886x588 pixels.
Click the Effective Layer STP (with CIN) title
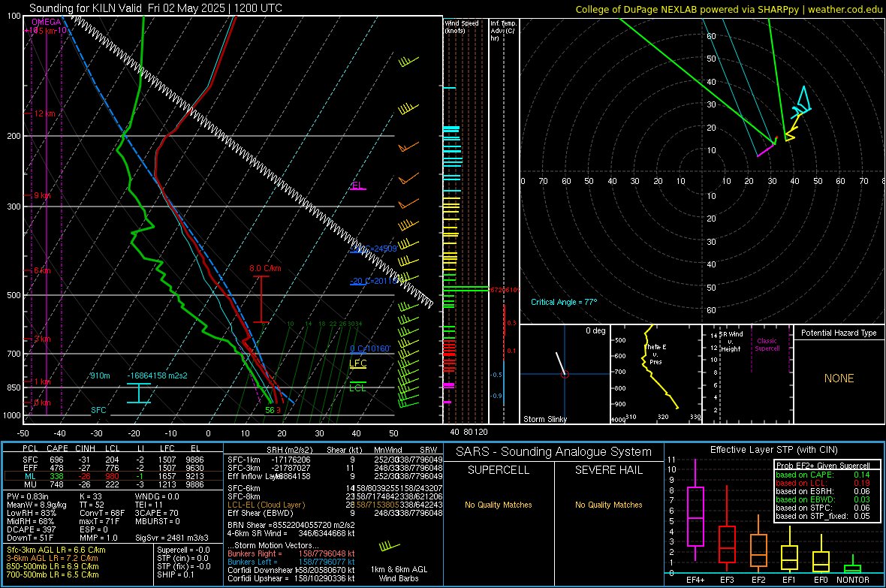point(773,450)
